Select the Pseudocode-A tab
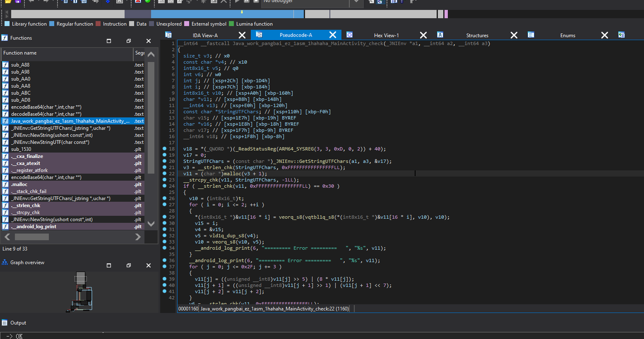This screenshot has height=339, width=644. click(296, 35)
